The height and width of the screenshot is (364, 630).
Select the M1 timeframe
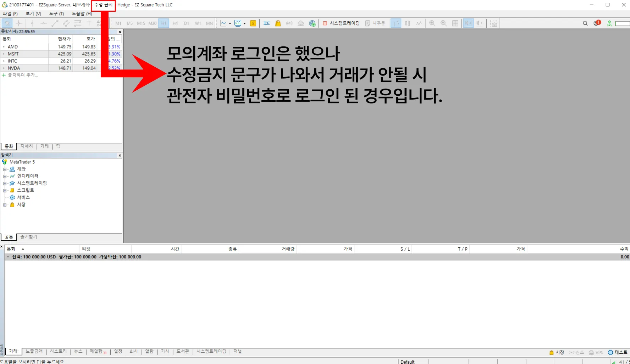click(x=118, y=23)
